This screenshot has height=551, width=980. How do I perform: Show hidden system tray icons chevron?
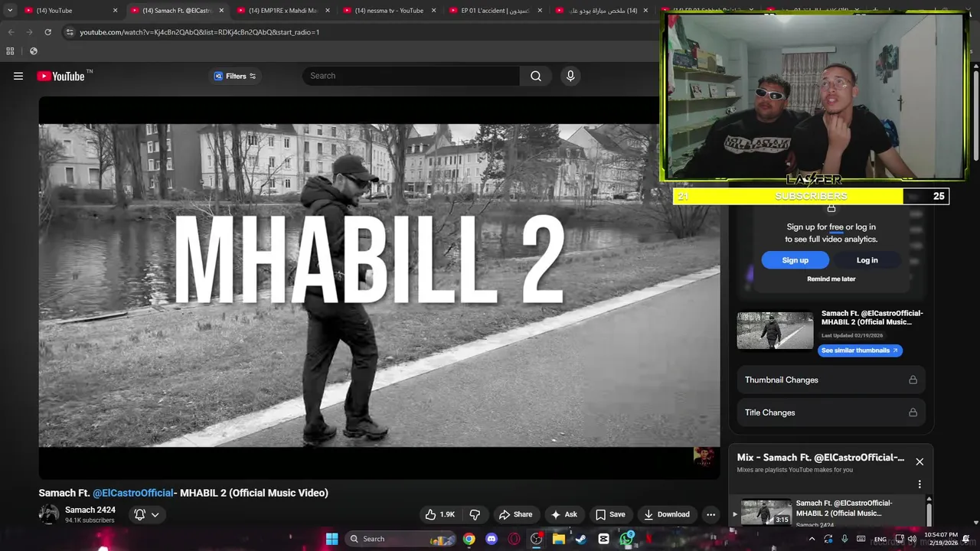point(812,539)
